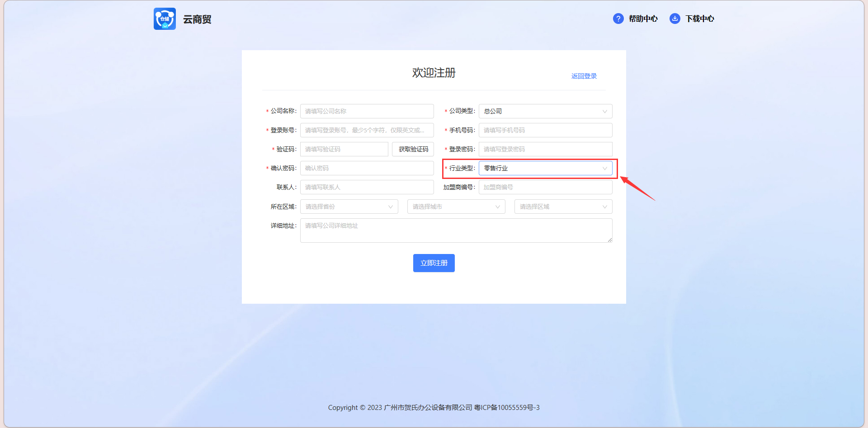868x428 pixels.
Task: Click the 登录密码 input field
Action: [545, 149]
